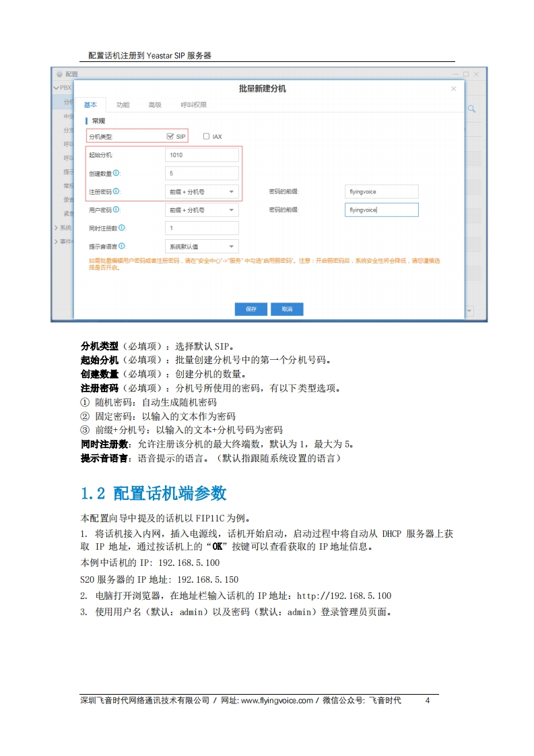
Task: Click the search magnifier icon behind dialog
Action: pos(472,108)
